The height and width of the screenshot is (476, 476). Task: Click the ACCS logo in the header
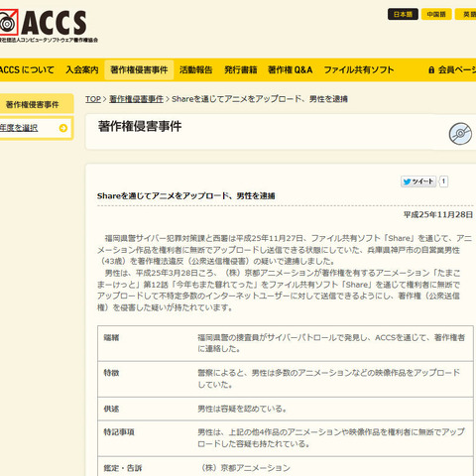pyautogui.click(x=49, y=26)
